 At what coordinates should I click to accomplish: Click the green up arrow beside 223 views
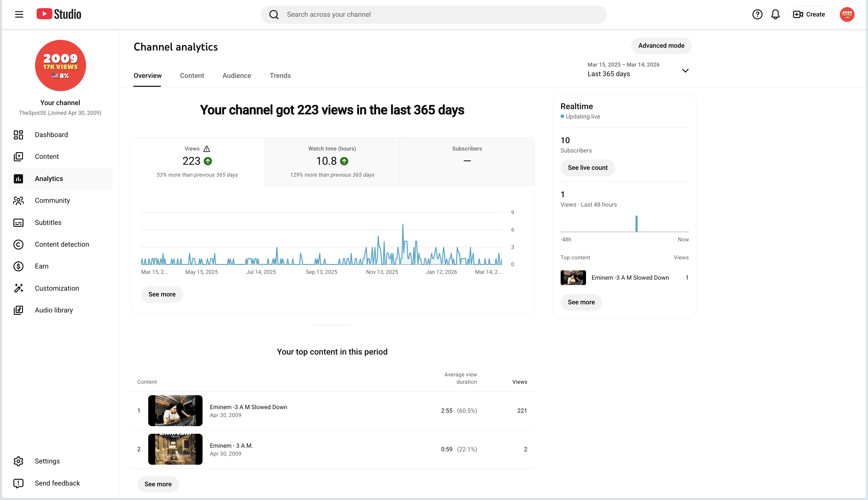pos(208,161)
